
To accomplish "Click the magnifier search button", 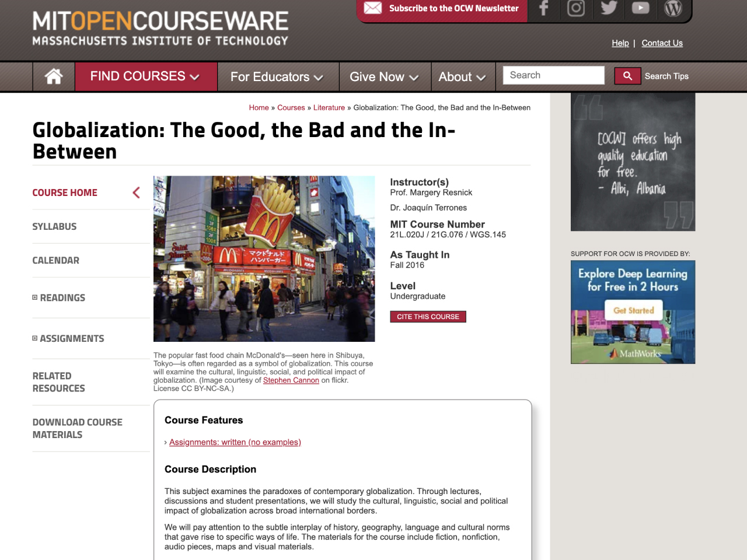I will point(627,76).
